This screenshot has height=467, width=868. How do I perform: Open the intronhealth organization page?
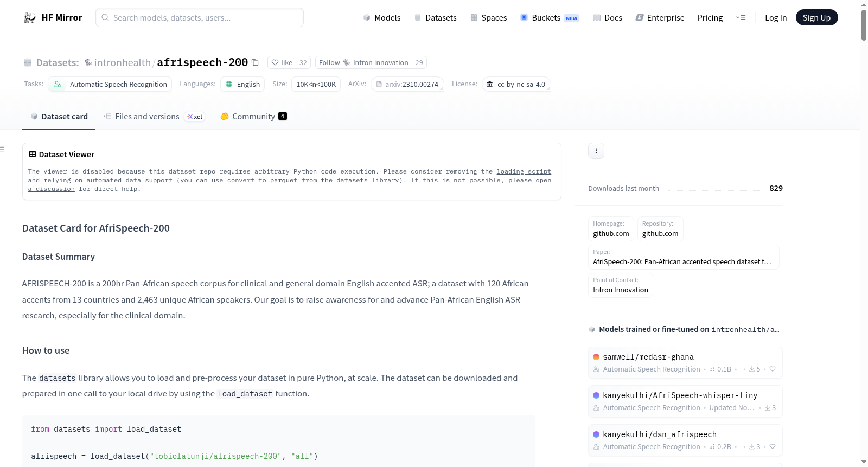pyautogui.click(x=122, y=62)
